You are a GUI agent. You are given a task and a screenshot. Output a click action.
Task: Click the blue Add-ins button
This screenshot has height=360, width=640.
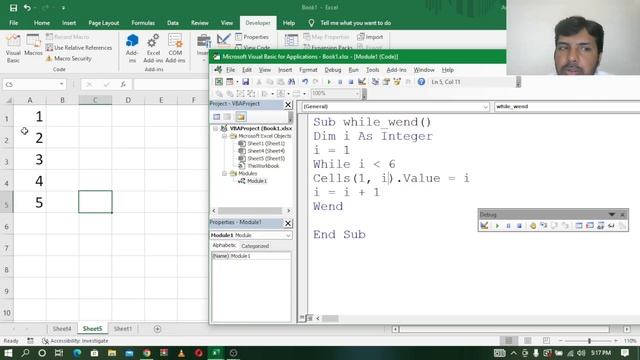pos(132,48)
